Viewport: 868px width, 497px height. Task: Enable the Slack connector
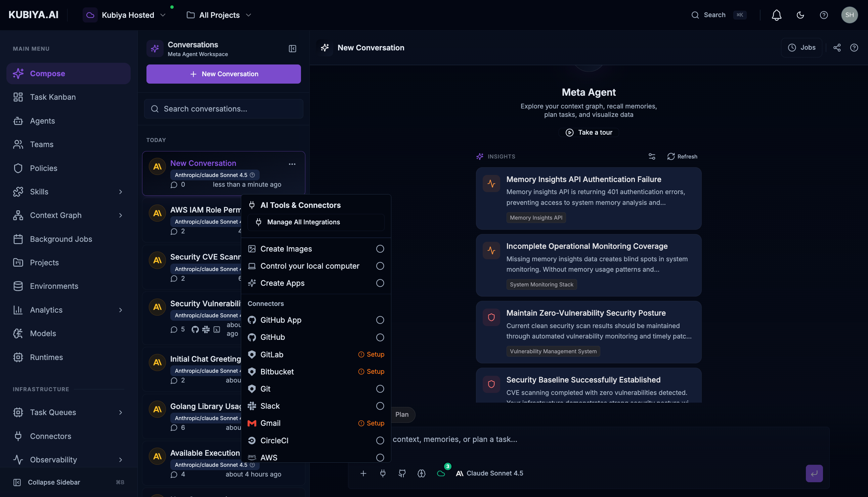[x=380, y=406]
